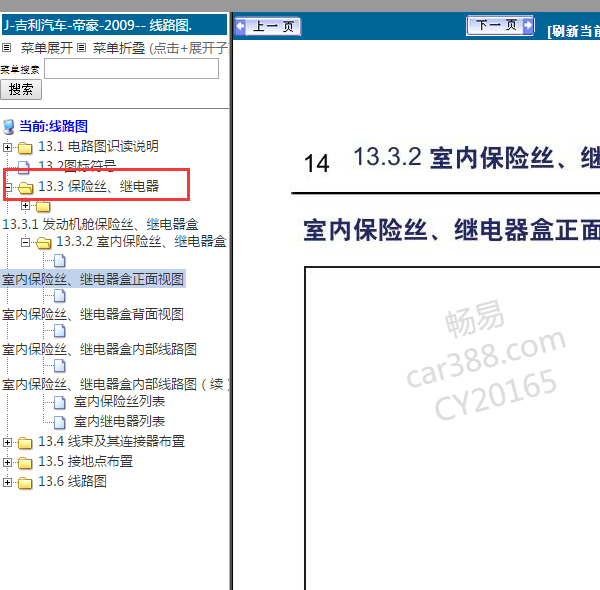Click the page icon of 室内保险丝列表

60,403
